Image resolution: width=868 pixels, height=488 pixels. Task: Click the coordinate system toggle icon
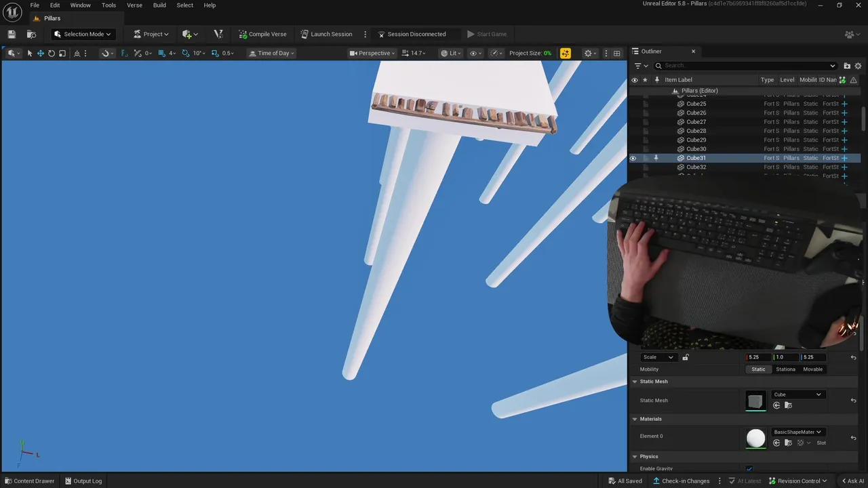[77, 53]
